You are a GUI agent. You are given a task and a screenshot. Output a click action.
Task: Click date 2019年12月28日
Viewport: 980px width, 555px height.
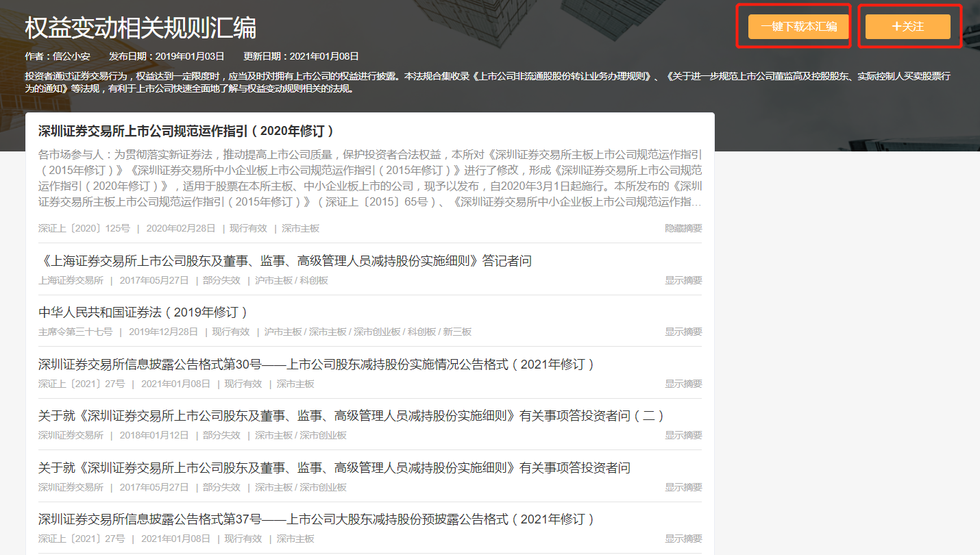(163, 332)
